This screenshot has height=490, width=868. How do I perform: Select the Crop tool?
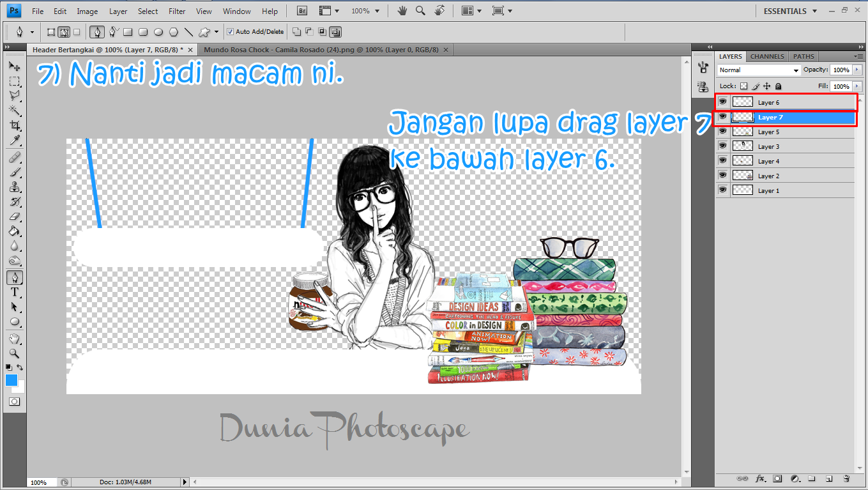point(15,125)
